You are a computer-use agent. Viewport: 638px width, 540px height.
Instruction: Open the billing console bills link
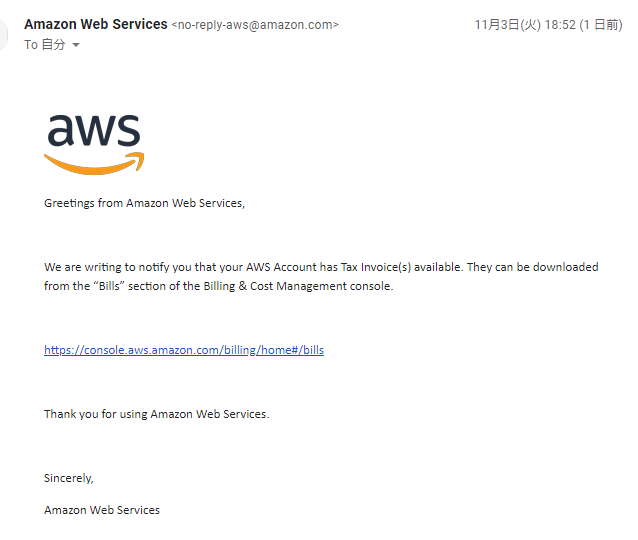pos(183,350)
